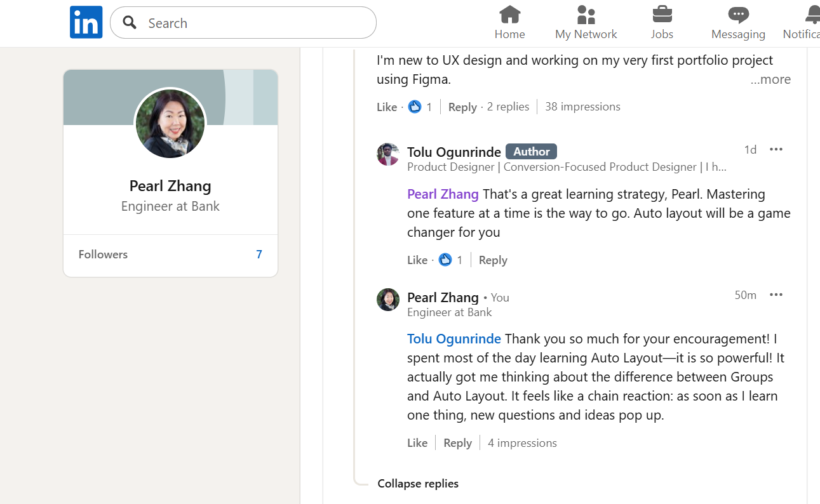The image size is (820, 504).
Task: View like reaction on Tolu's comment
Action: [x=445, y=260]
